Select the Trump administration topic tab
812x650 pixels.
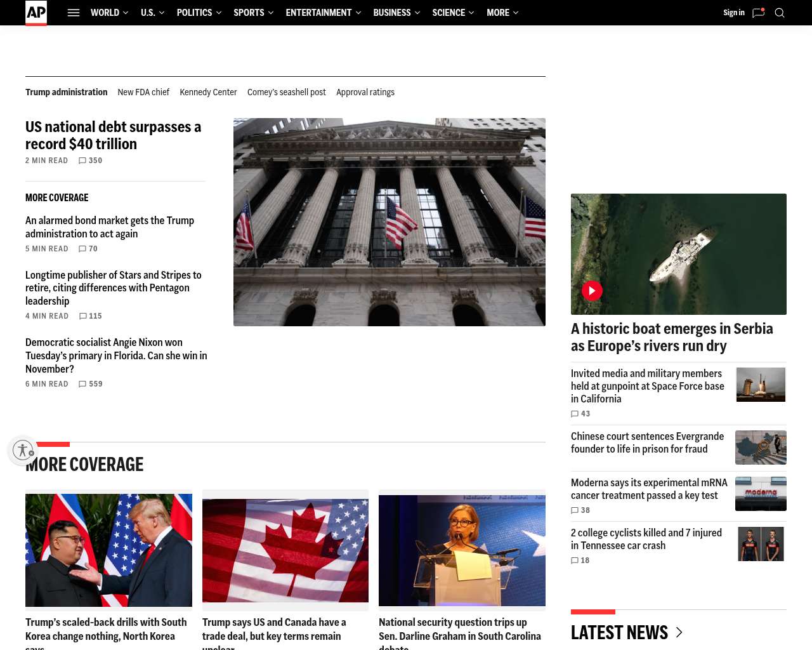click(x=67, y=92)
